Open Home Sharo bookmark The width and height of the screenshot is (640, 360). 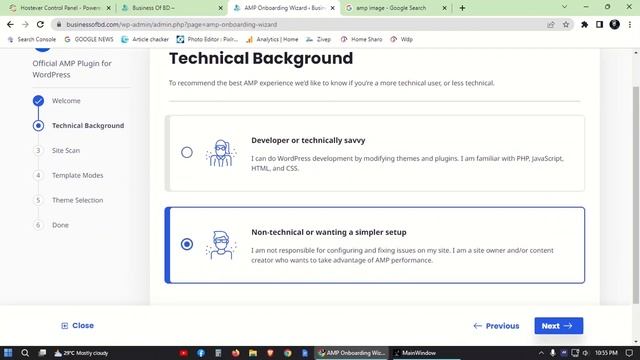pyautogui.click(x=361, y=40)
